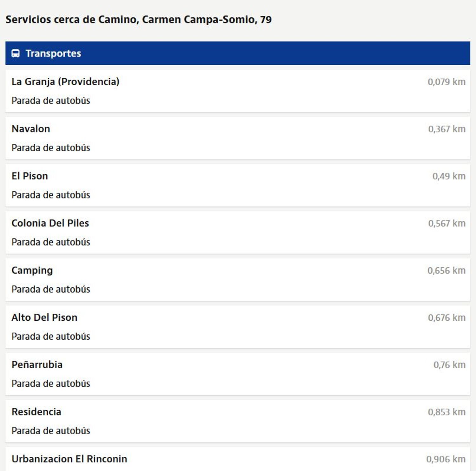Click the 0,76 km Peñarrubia distance

449,365
